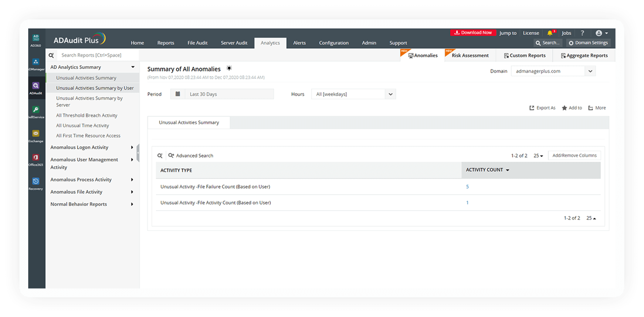
Task: Open the SelfService sidebar icon
Action: 36,112
